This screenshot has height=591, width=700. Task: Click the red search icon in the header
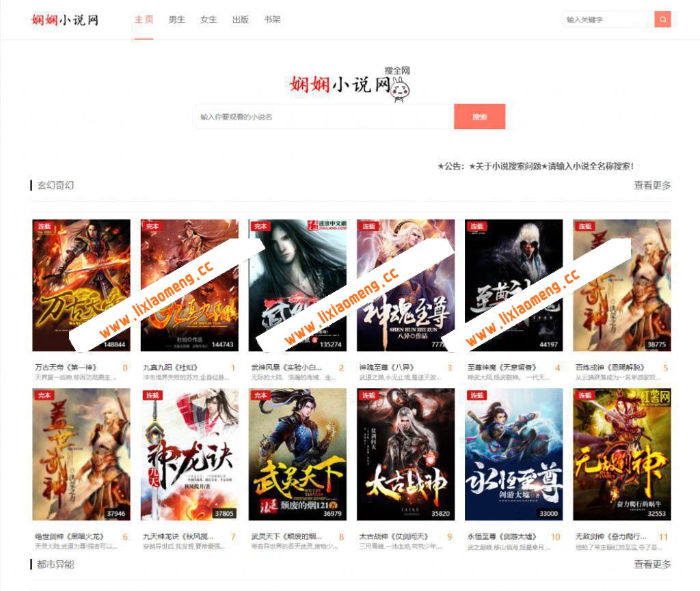click(x=662, y=19)
